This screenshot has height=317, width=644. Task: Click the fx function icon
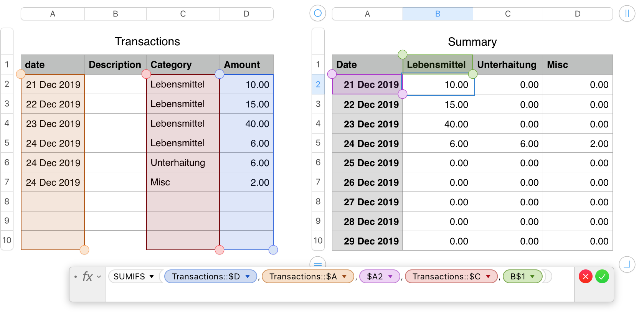pos(88,277)
